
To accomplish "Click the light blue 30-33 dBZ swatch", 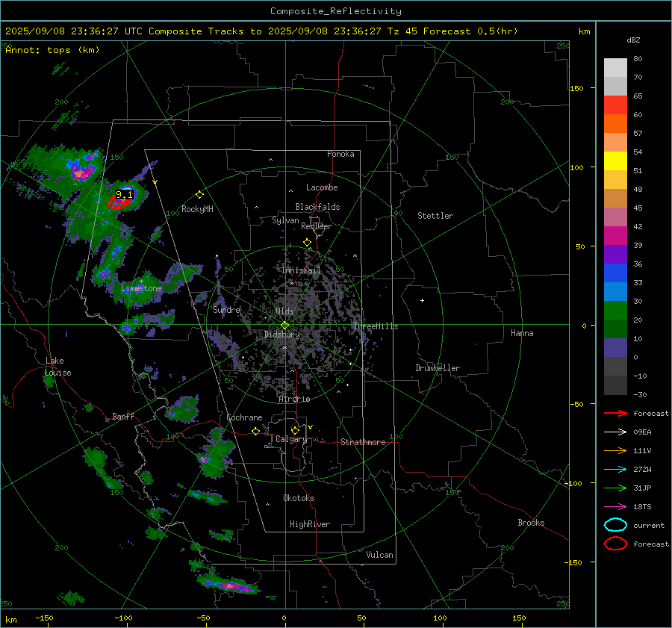I will (615, 291).
